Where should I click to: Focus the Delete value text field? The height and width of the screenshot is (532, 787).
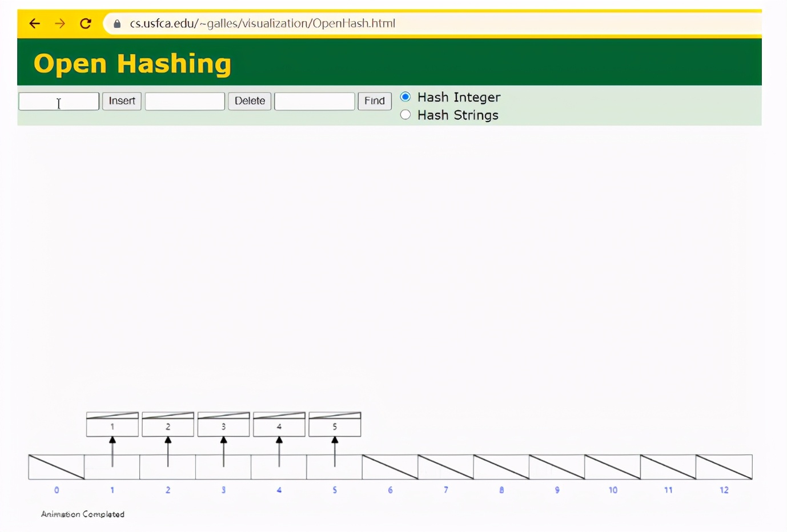185,102
